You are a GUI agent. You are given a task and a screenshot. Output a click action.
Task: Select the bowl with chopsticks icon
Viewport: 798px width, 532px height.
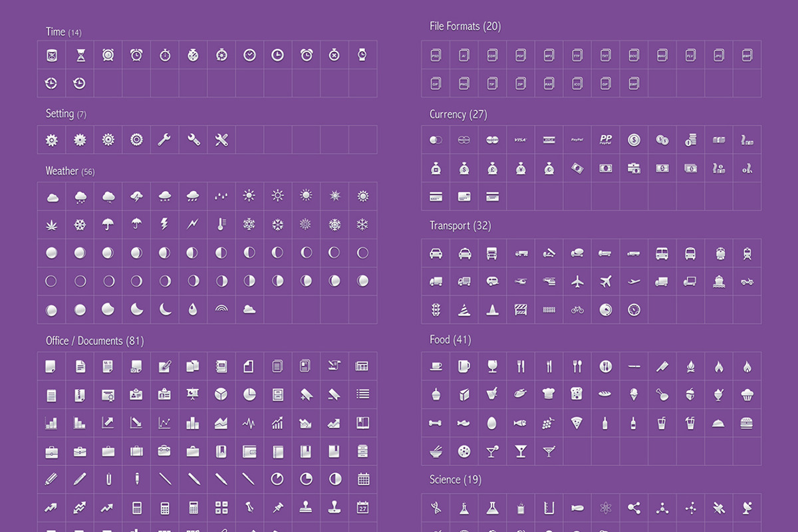coord(436,450)
